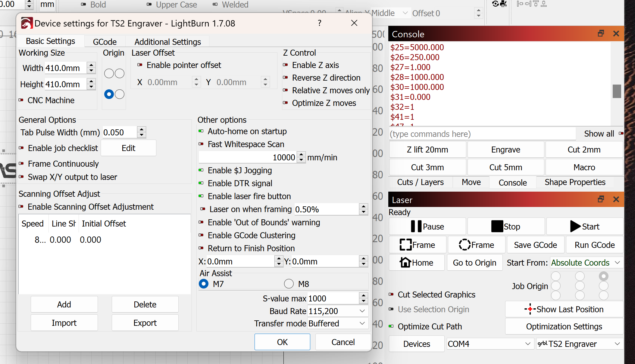The width and height of the screenshot is (635, 364).
Task: Click Cancel in device settings dialog
Action: click(x=343, y=342)
